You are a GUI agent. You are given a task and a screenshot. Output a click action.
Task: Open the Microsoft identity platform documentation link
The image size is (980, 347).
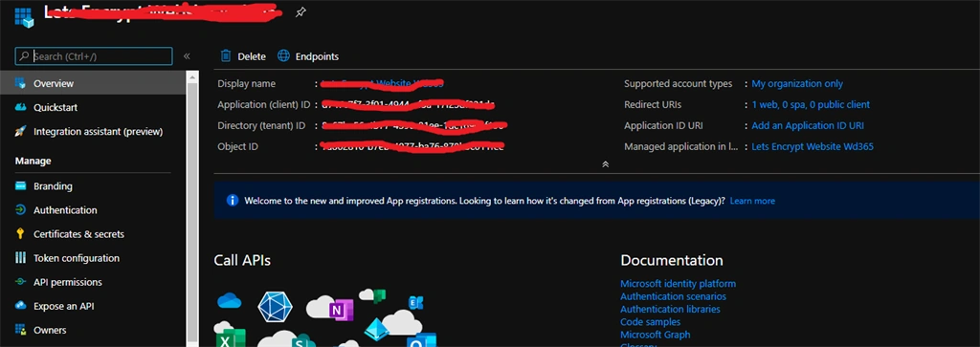[x=678, y=283]
